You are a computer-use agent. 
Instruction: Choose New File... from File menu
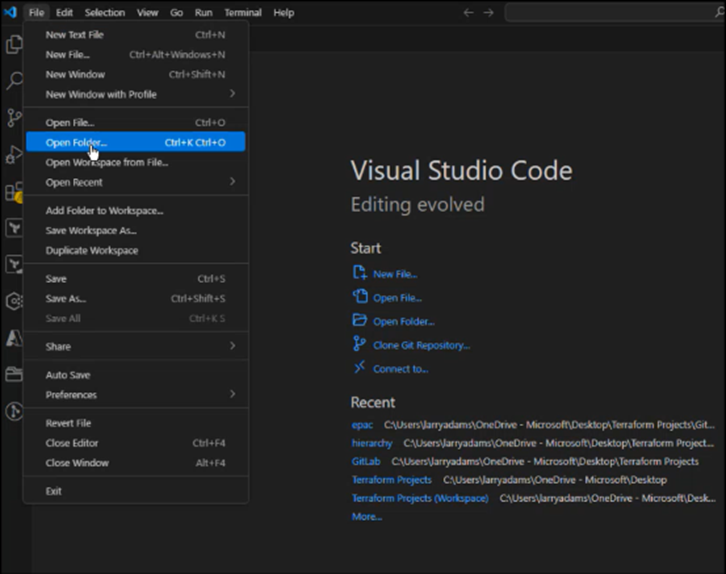pyautogui.click(x=136, y=55)
